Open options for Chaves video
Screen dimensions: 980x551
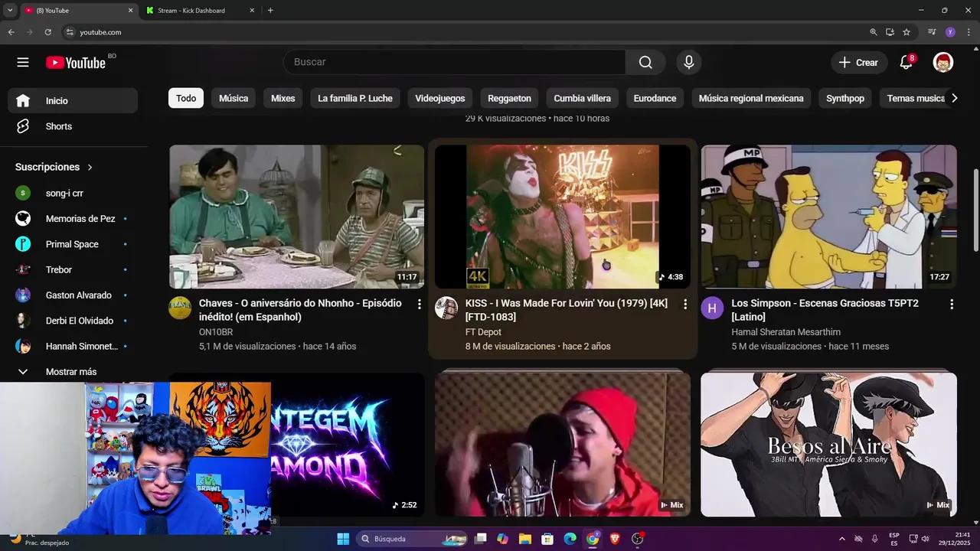(419, 304)
